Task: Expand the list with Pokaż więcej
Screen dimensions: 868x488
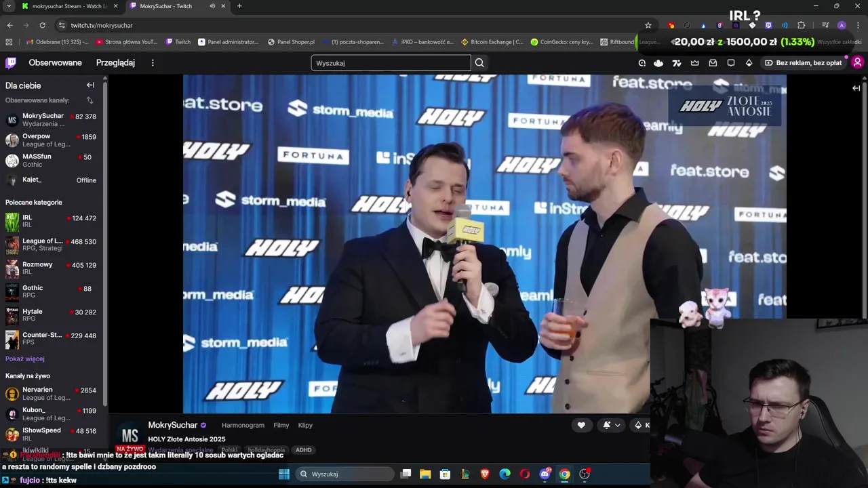Action: click(x=25, y=359)
